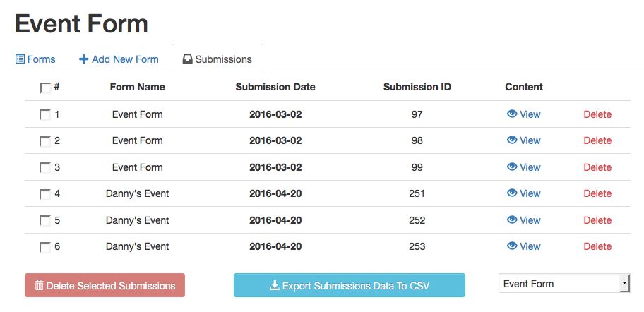View content of submission 251
The width and height of the screenshot is (644, 312).
point(524,193)
